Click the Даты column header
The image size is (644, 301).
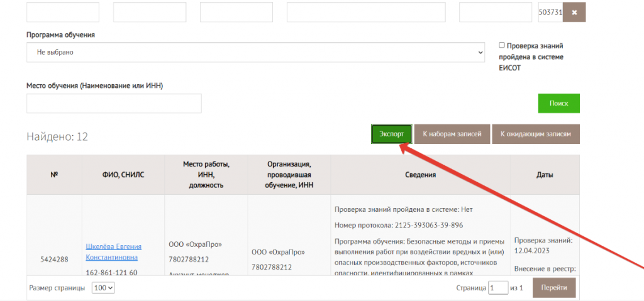pos(545,175)
